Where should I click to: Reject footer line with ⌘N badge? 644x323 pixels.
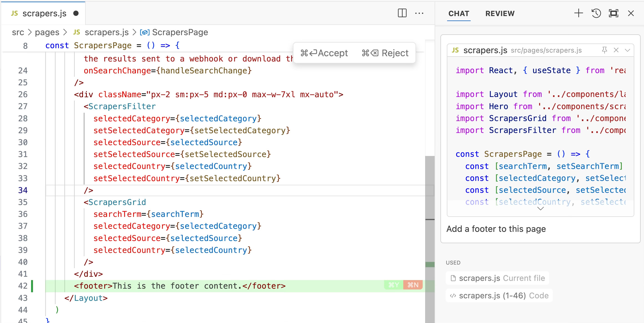413,285
